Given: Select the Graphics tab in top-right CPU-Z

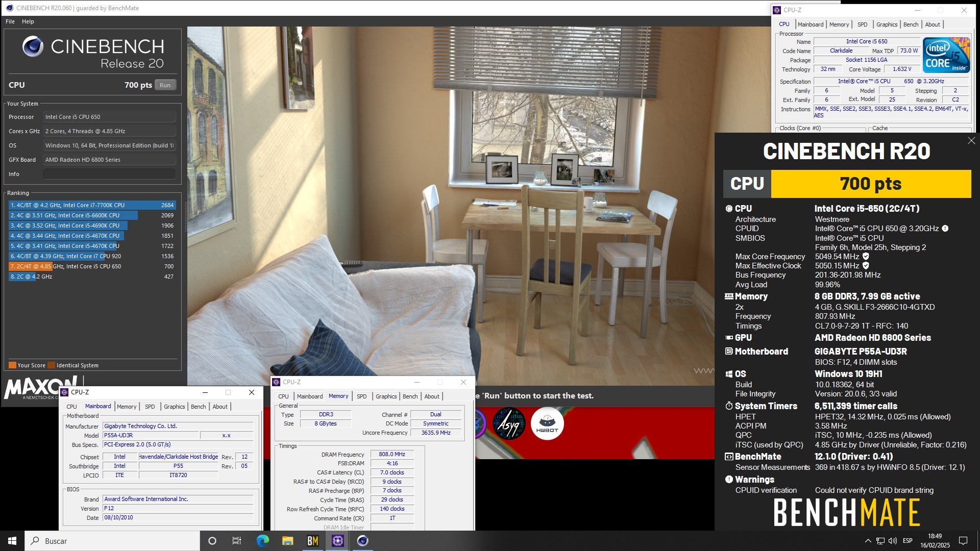Looking at the screenshot, I should point(887,24).
